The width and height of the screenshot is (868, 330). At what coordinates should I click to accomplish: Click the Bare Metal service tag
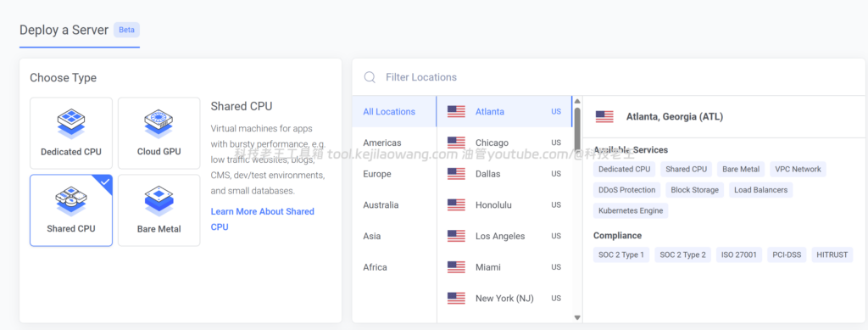click(x=741, y=170)
